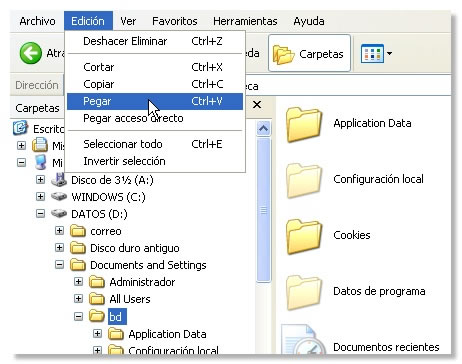Expand Disco de 3½ (A:) node
This screenshot has height=364, width=462.
(40, 180)
